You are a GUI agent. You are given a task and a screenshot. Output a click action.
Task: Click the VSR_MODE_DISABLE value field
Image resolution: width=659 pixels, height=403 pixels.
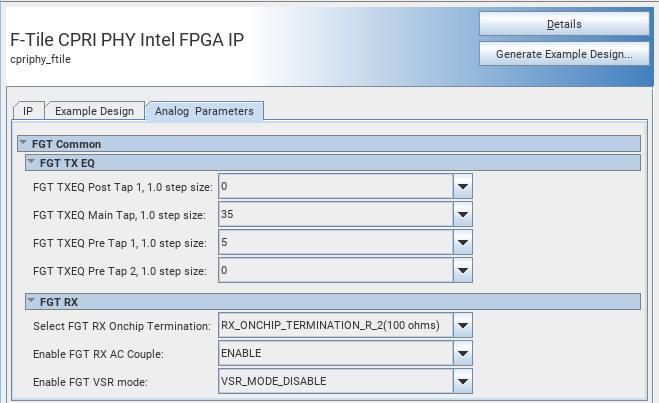tap(335, 381)
